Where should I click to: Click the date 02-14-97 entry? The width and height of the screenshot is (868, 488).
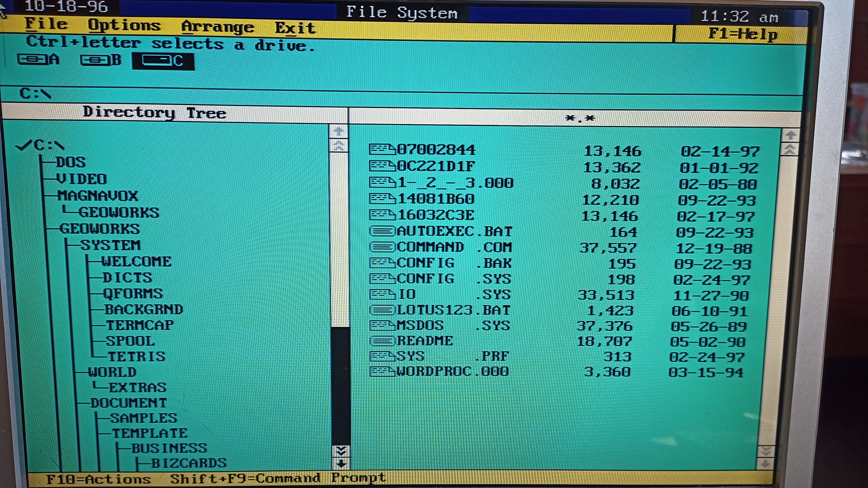720,151
